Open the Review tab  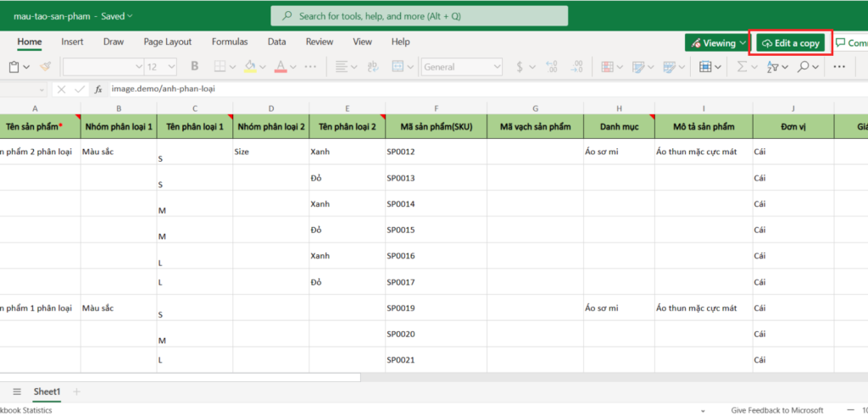(x=320, y=42)
